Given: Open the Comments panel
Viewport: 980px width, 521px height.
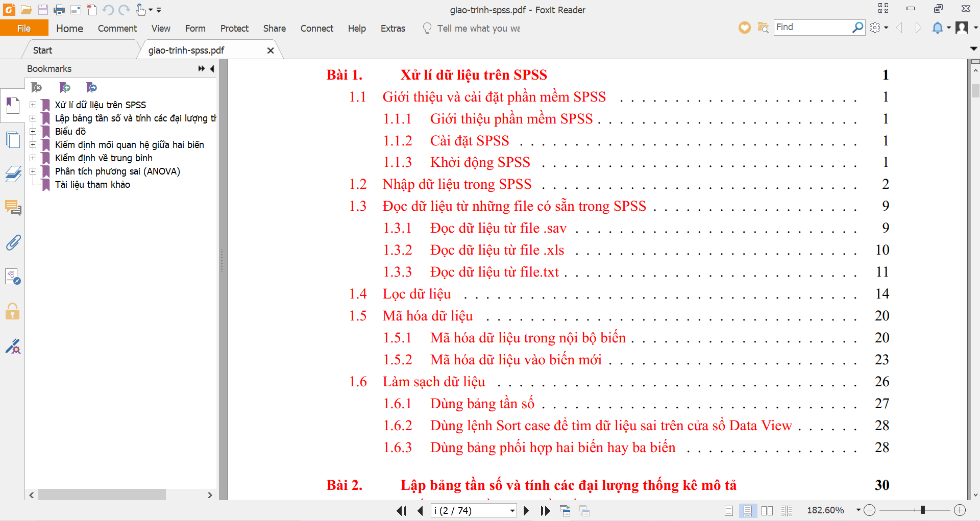Looking at the screenshot, I should [13, 208].
